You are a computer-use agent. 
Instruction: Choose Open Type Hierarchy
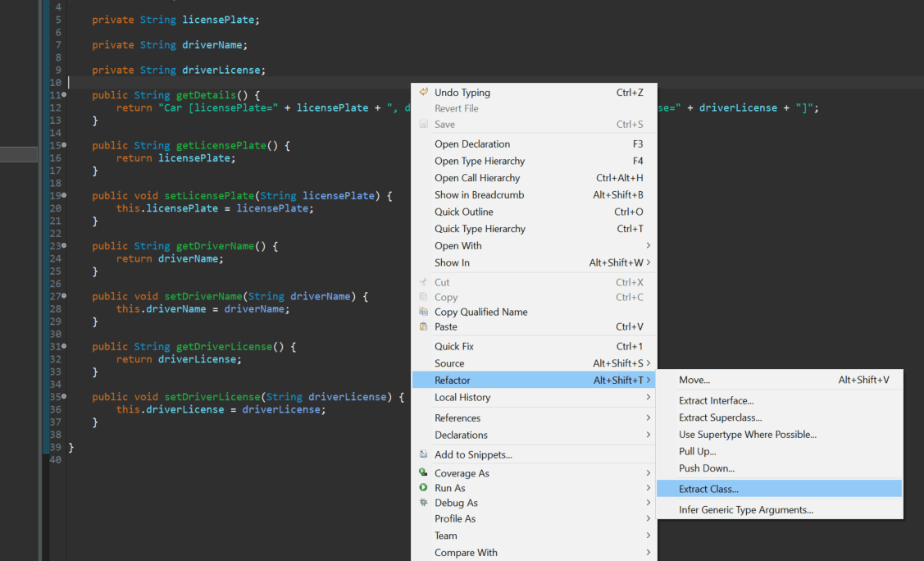click(x=534, y=161)
